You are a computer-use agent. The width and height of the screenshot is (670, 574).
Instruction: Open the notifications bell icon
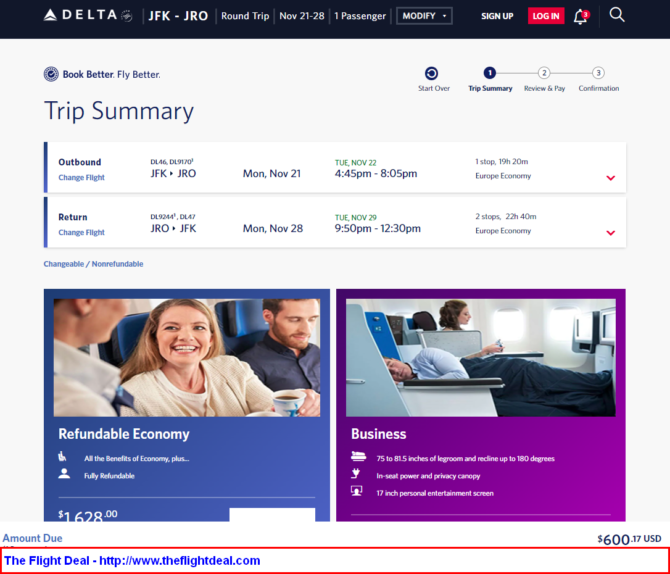pos(581,17)
